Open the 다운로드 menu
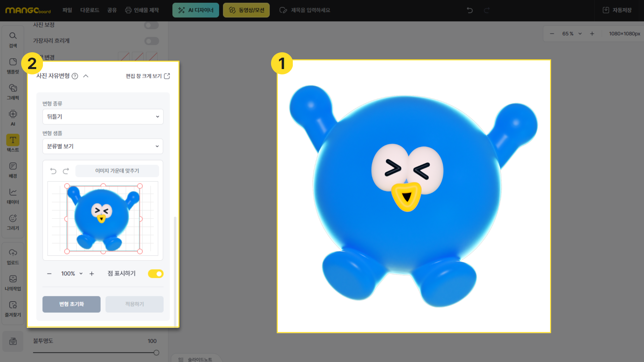The height and width of the screenshot is (362, 644). 90,10
